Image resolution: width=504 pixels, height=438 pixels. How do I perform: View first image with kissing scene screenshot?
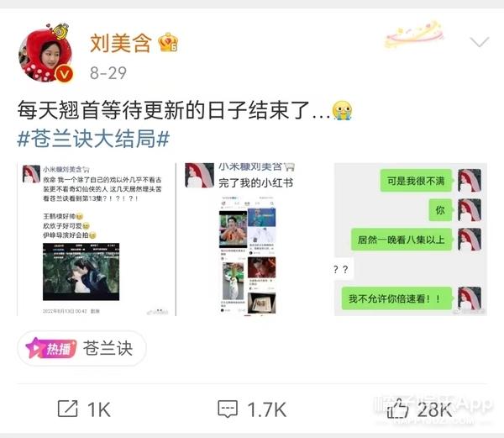pyautogui.click(x=97, y=240)
